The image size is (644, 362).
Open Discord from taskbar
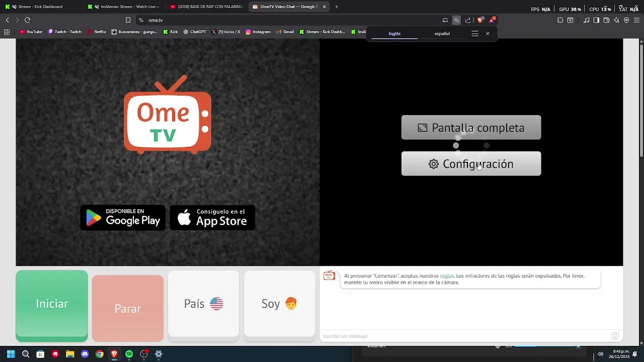click(85, 354)
